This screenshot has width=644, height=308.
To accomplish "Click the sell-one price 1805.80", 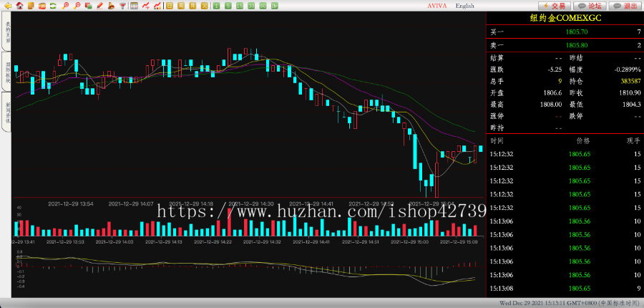I will click(576, 45).
